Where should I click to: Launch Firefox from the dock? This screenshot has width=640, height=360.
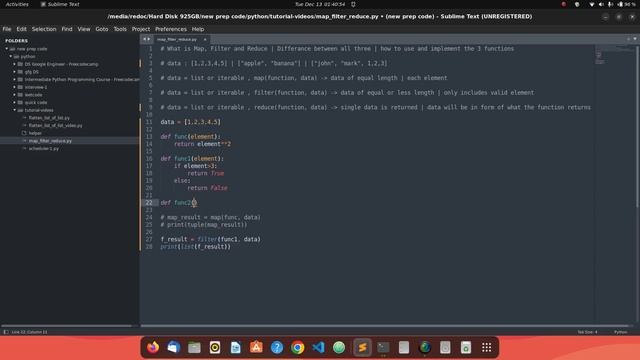[153, 347]
